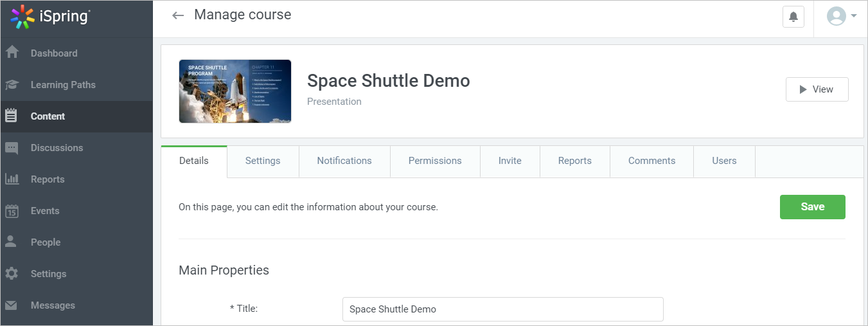Open Discussions in the sidebar
868x326 pixels.
click(x=76, y=148)
